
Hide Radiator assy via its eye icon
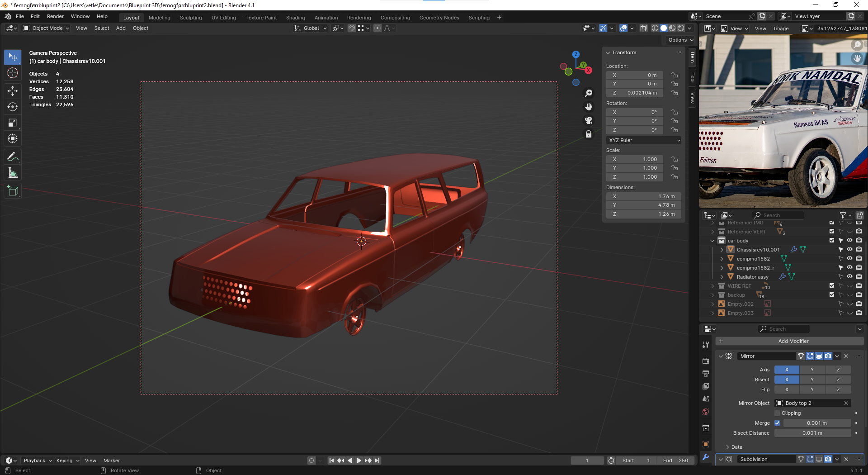coord(849,277)
